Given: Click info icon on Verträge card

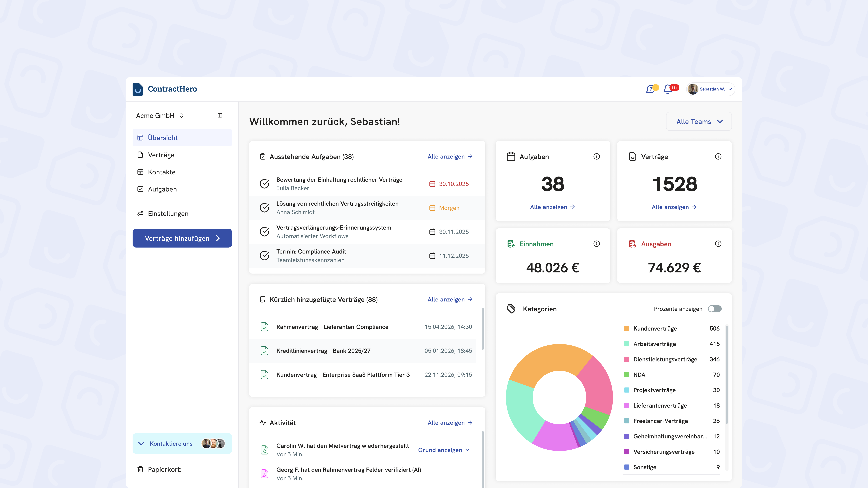Looking at the screenshot, I should [718, 157].
